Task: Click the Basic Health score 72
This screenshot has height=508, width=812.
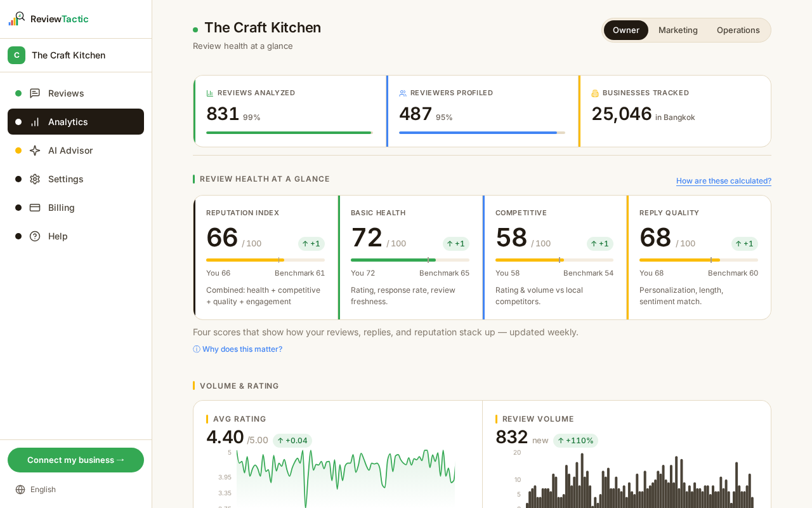Action: [x=367, y=237]
